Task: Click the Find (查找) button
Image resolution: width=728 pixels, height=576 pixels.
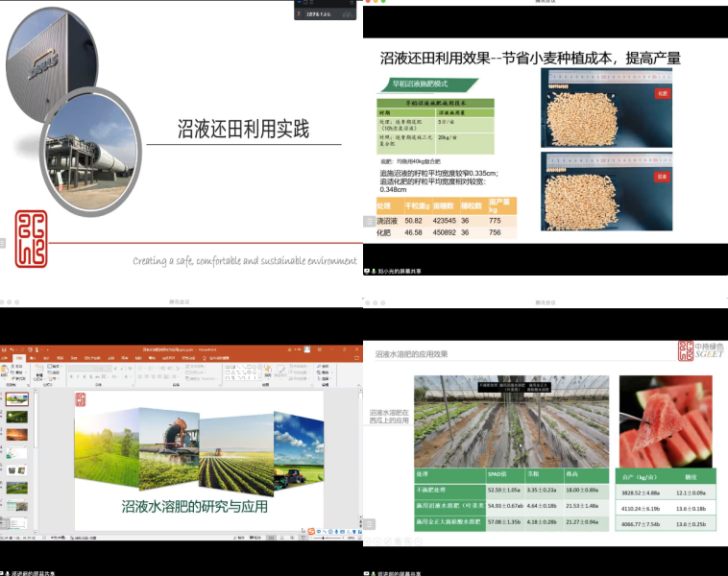Action: 322,366
